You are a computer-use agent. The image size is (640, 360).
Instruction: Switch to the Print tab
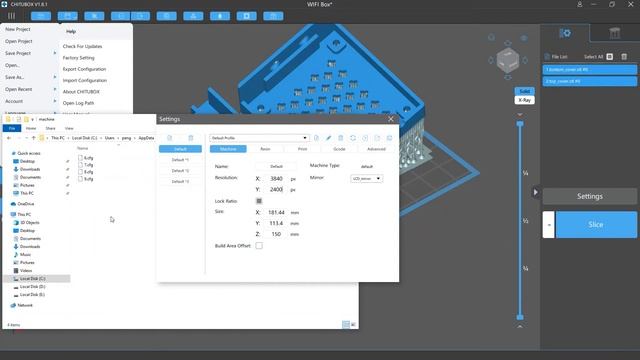pos(302,149)
